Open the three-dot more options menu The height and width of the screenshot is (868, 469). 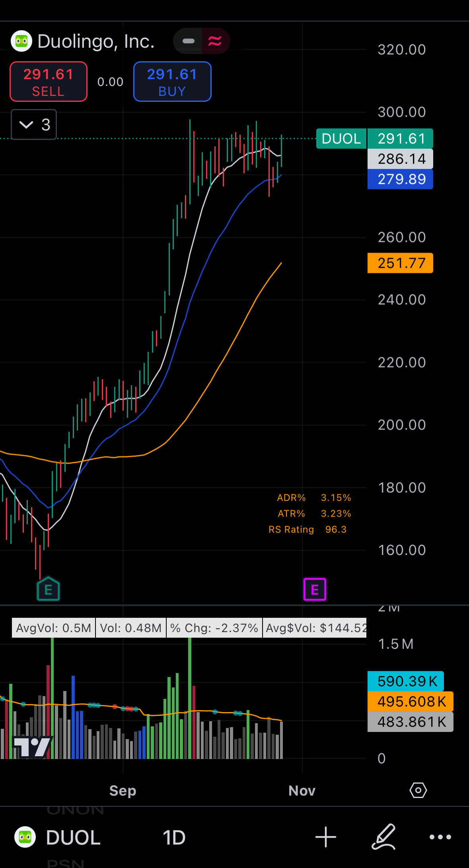tap(440, 837)
